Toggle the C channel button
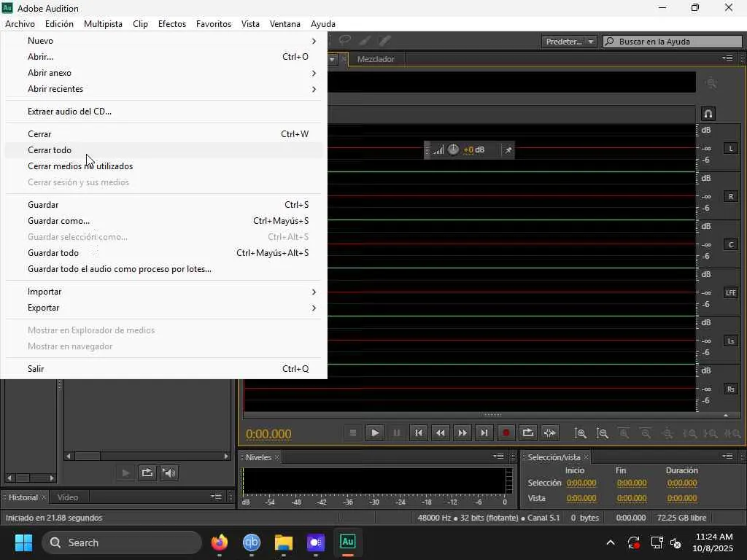This screenshot has height=560, width=747. click(x=731, y=245)
